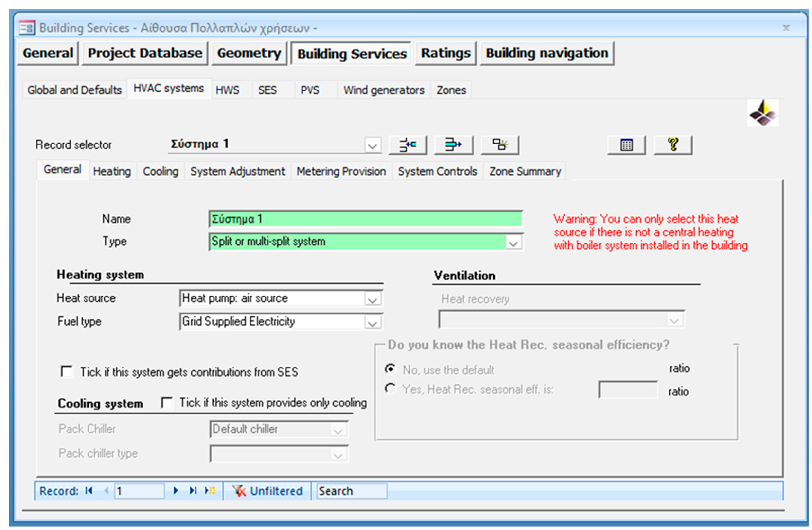Open the HWS tab
The height and width of the screenshot is (530, 812).
(228, 90)
